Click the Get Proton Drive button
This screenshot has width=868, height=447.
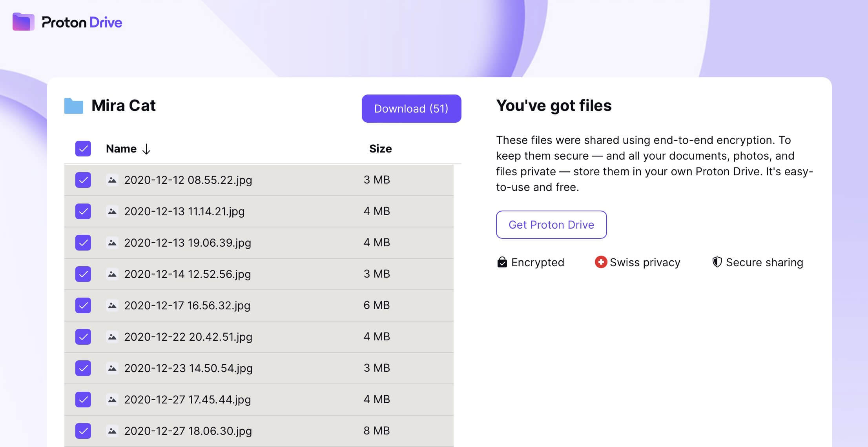[551, 225]
